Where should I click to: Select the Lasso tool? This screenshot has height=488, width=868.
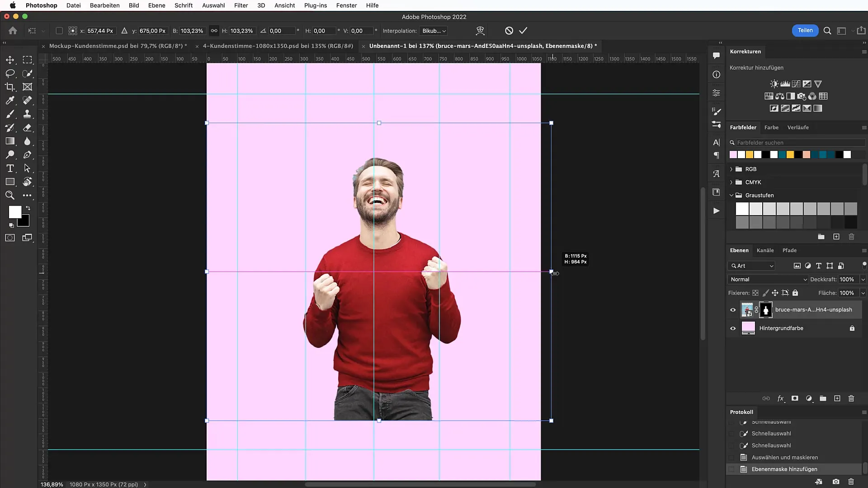10,73
